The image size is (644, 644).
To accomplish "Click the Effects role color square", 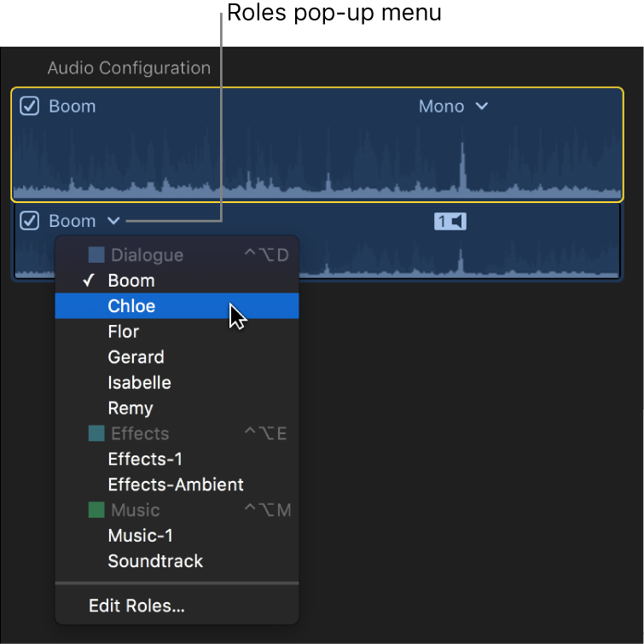I will point(96,433).
